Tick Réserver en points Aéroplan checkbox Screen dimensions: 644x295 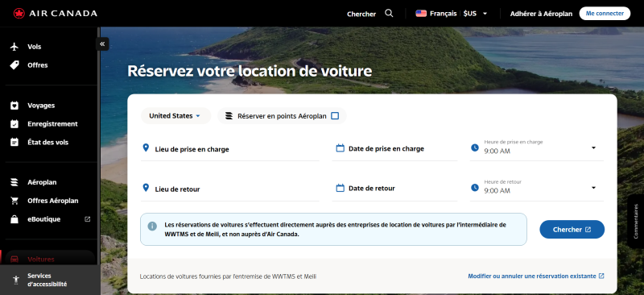coord(335,116)
